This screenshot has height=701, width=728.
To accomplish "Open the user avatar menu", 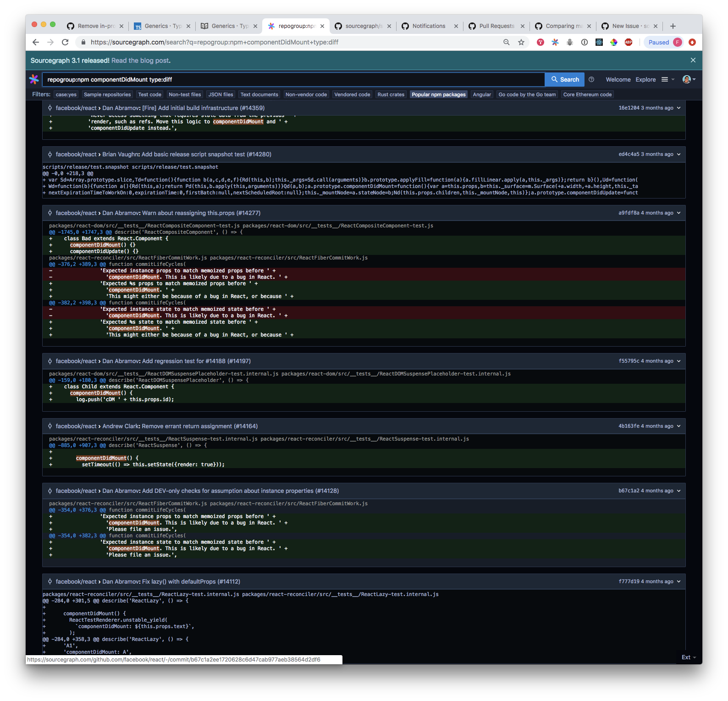I will [689, 79].
